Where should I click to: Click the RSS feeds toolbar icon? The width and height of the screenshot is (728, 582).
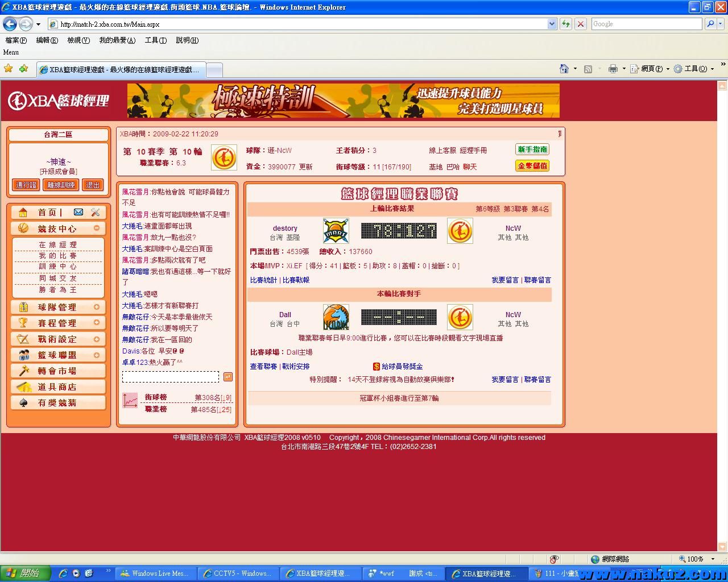pyautogui.click(x=588, y=69)
